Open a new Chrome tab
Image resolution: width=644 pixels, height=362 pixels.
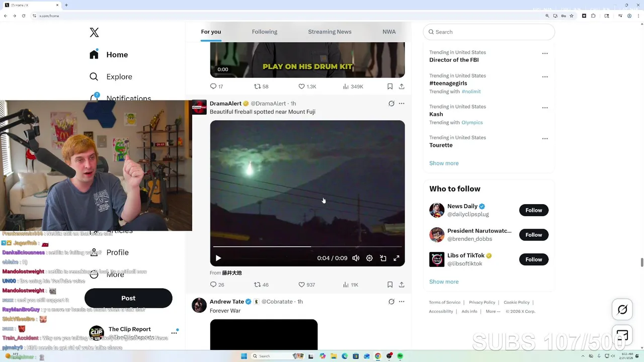tap(66, 5)
